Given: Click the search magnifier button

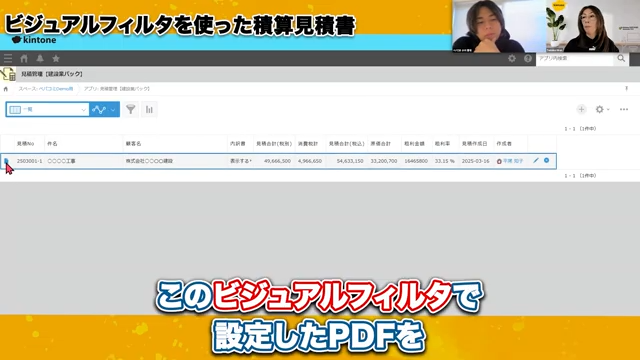Looking at the screenshot, I should tap(621, 58).
